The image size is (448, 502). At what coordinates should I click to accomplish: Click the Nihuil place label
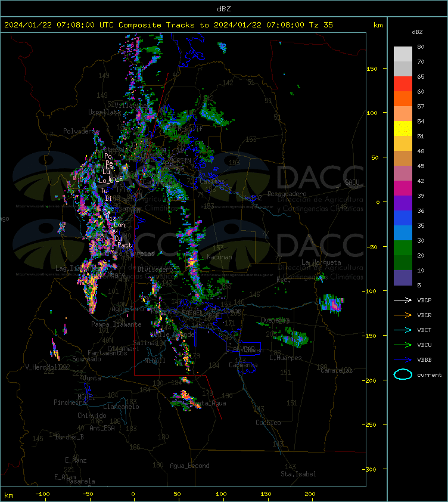154,361
